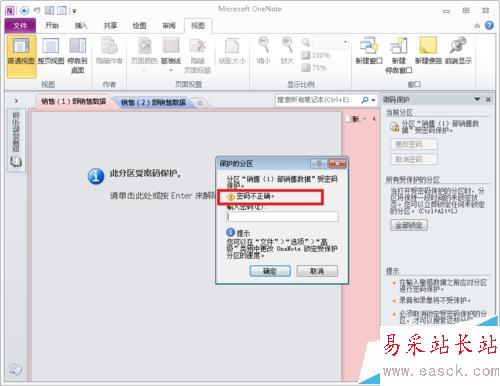
Task: Dock OneNote to desktop with 停靠到桌面
Action: [x=77, y=55]
